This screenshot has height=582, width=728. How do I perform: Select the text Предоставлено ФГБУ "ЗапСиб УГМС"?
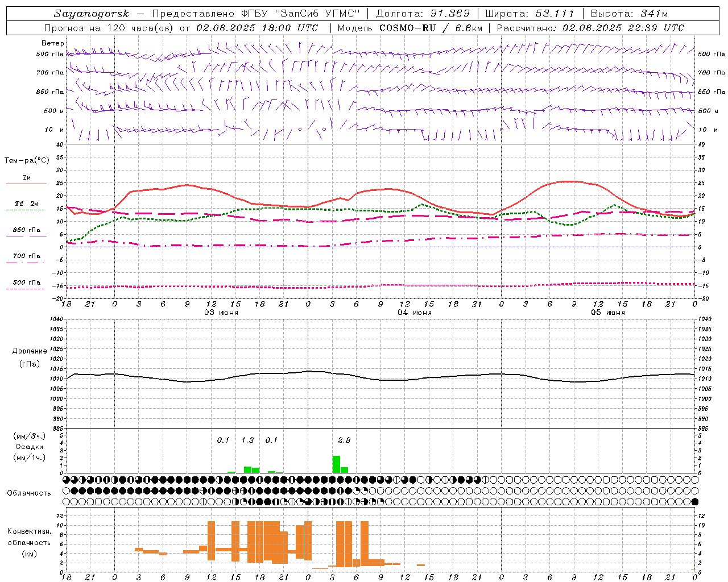pos(256,14)
